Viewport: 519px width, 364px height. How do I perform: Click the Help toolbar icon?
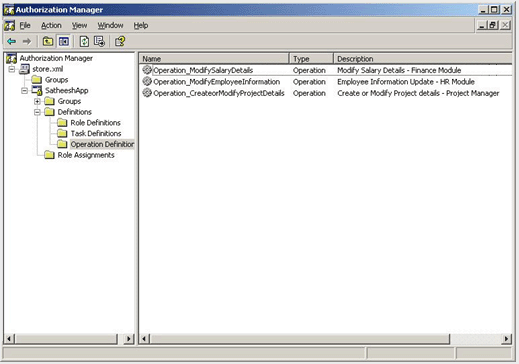120,41
